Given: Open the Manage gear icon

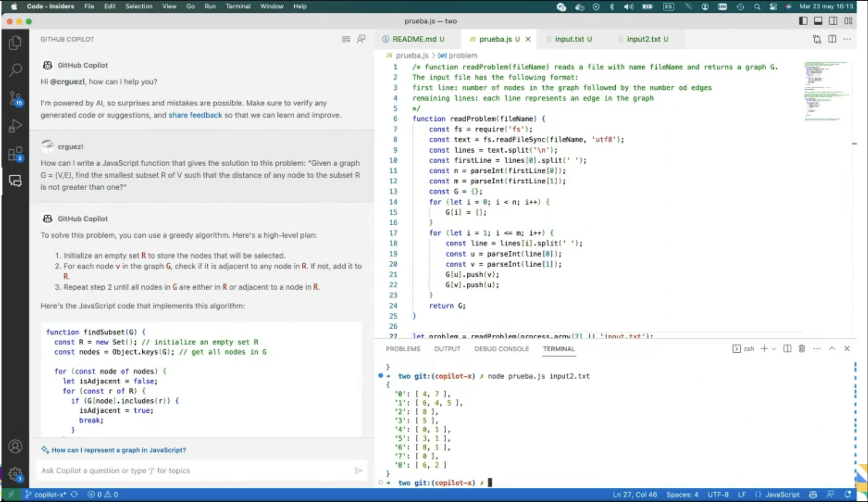Looking at the screenshot, I should 15,474.
